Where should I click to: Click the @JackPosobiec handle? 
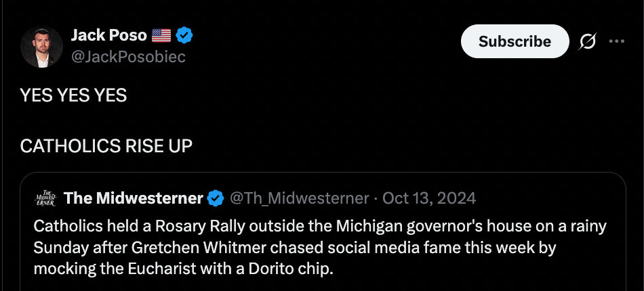point(128,56)
